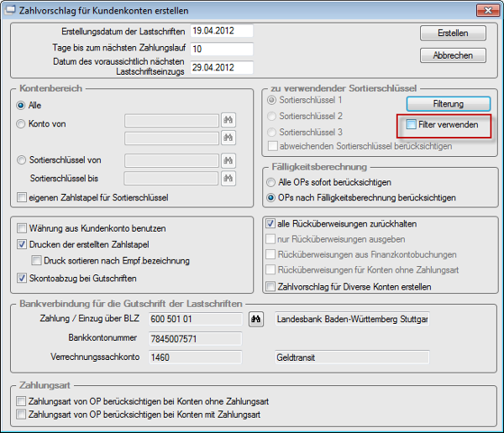
Task: Open binoculars search next to Konto von field
Action: [x=228, y=120]
